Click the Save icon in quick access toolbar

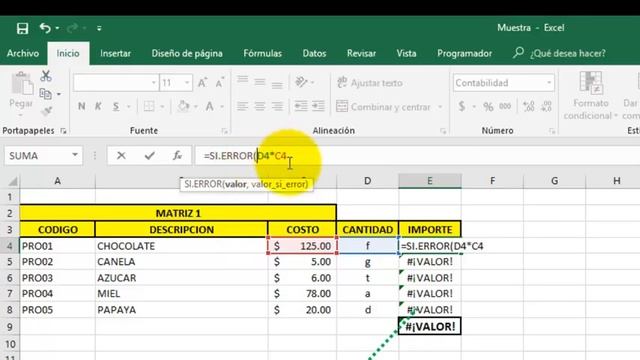(x=22, y=28)
